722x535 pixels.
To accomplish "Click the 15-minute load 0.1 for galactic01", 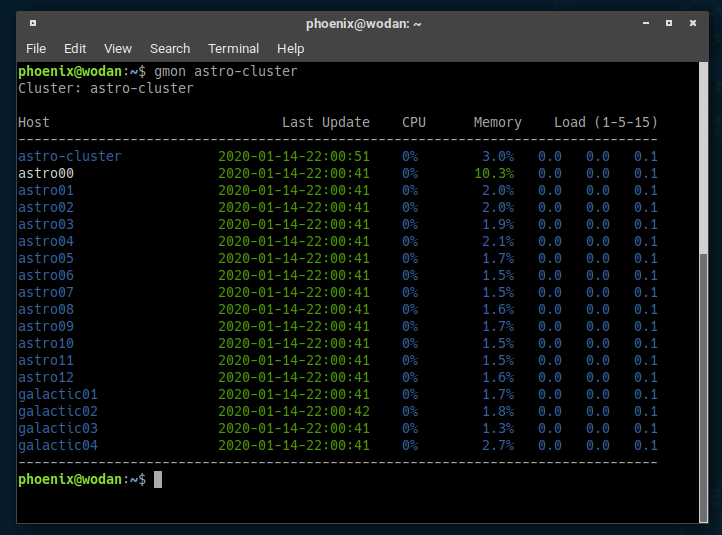I will point(646,394).
